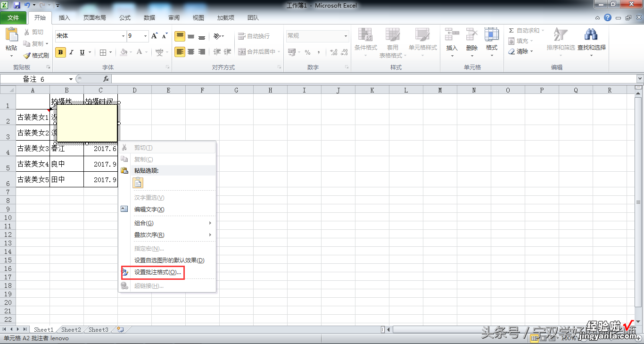644x344 pixels.
Task: Select the Format Painter (格式刷) brush
Action: (x=27, y=55)
